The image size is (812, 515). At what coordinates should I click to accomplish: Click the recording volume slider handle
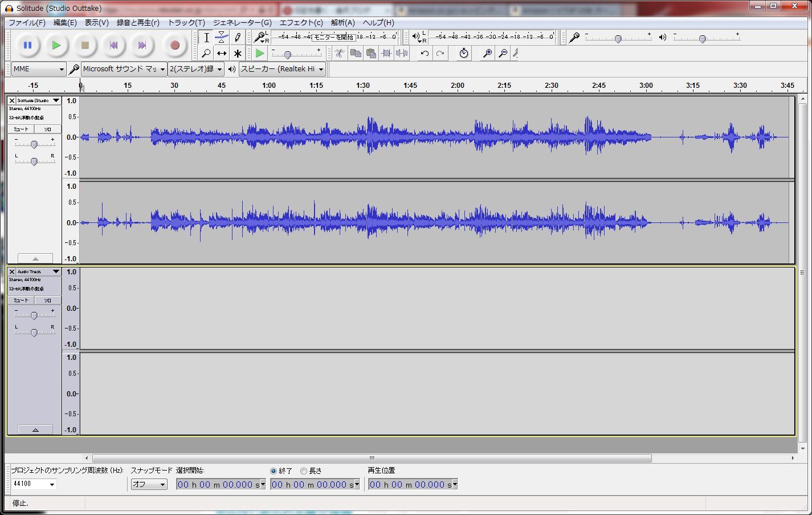[618, 39]
